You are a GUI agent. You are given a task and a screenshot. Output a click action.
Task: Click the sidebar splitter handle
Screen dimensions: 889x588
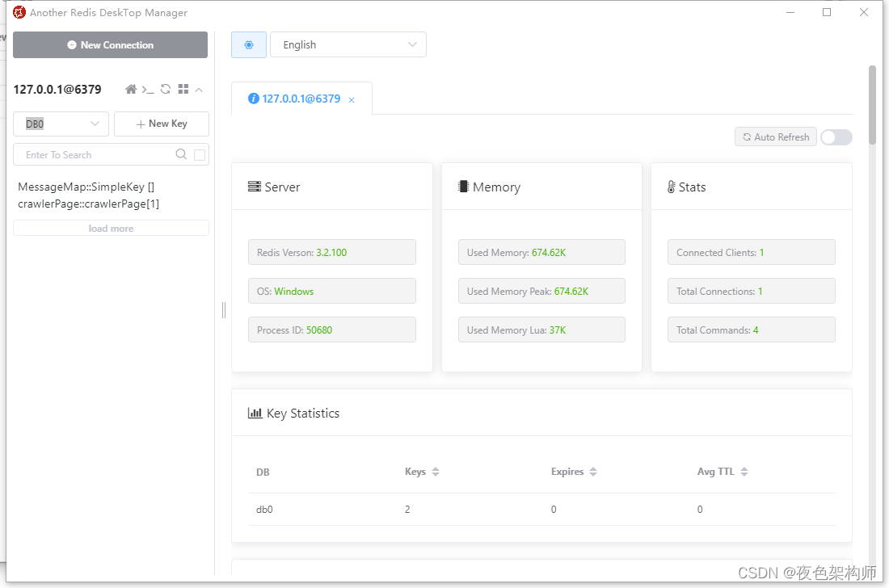coord(224,310)
